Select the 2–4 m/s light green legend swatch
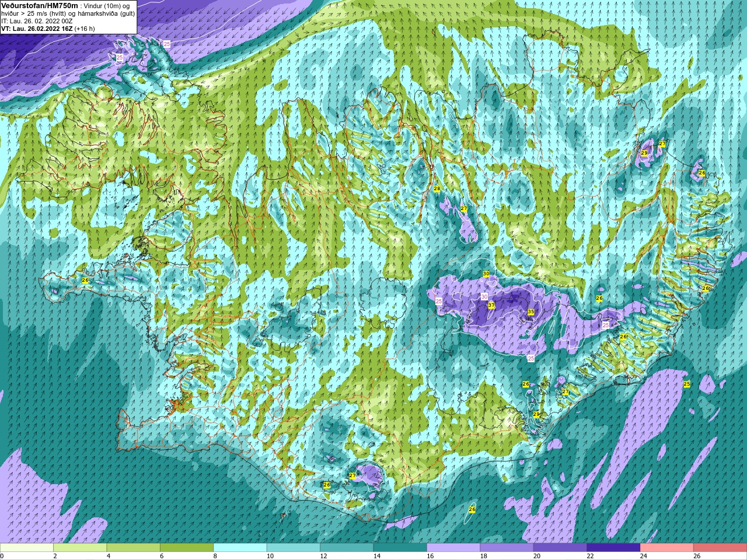 (x=80, y=548)
